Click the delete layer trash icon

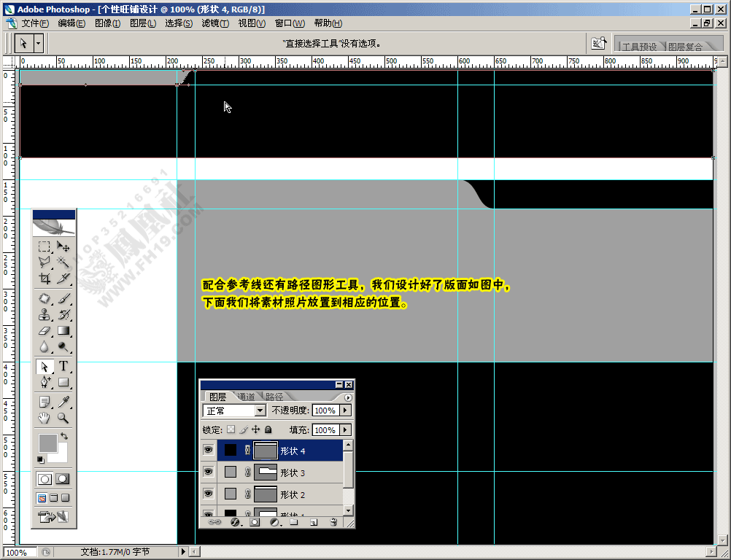tap(333, 522)
